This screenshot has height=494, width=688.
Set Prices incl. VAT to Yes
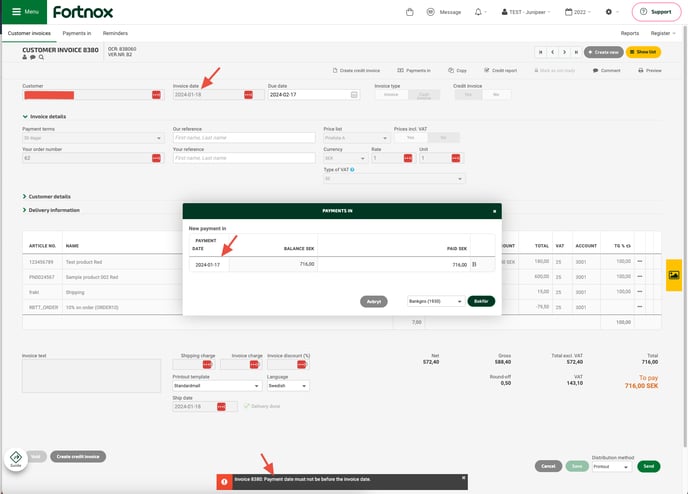pyautogui.click(x=410, y=138)
